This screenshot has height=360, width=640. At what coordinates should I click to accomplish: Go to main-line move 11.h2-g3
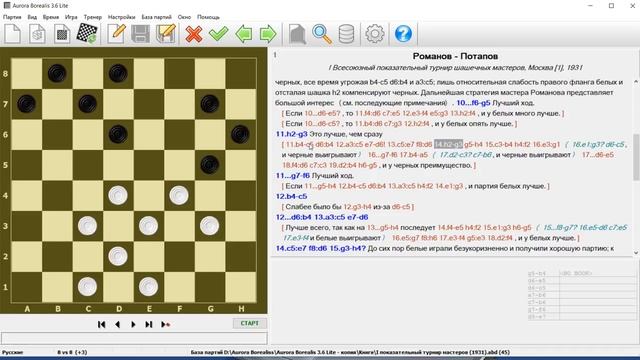[291, 134]
